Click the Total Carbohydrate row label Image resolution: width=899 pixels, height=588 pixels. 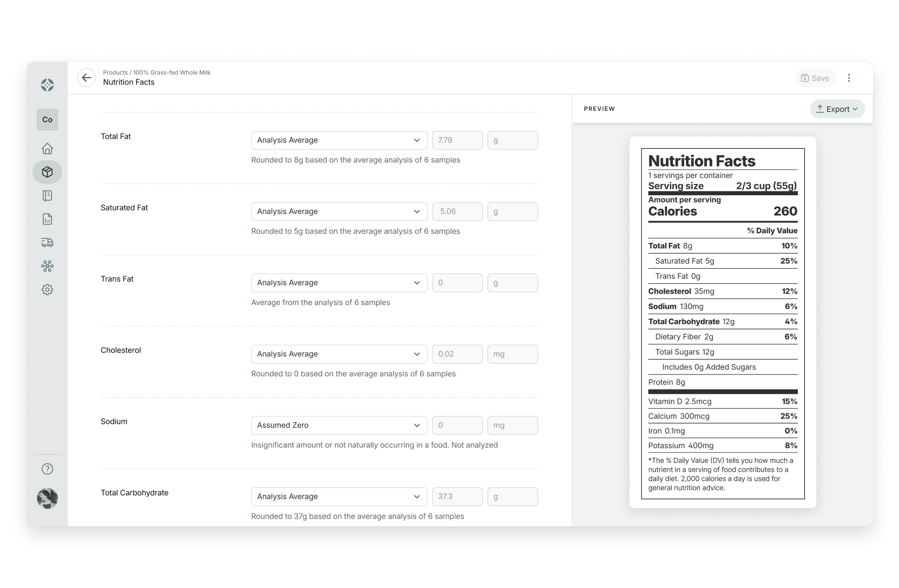134,493
